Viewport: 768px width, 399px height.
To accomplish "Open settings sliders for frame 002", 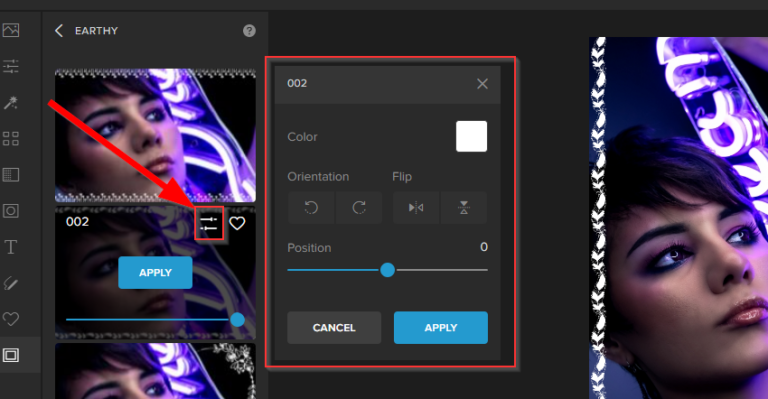I will click(x=209, y=223).
